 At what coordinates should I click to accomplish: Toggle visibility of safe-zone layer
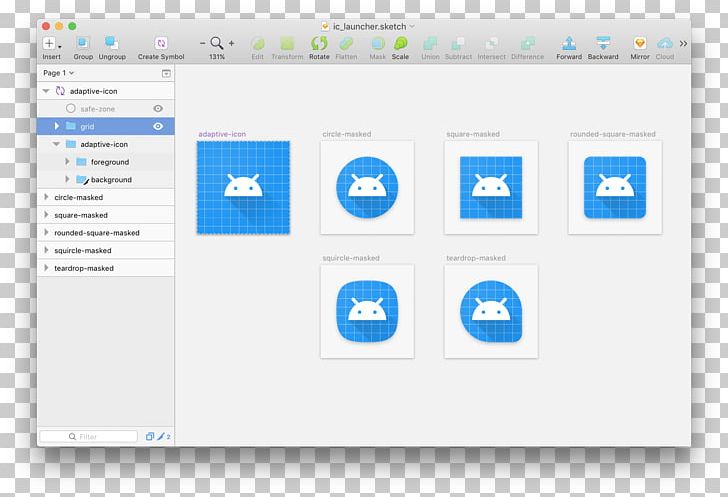click(158, 108)
